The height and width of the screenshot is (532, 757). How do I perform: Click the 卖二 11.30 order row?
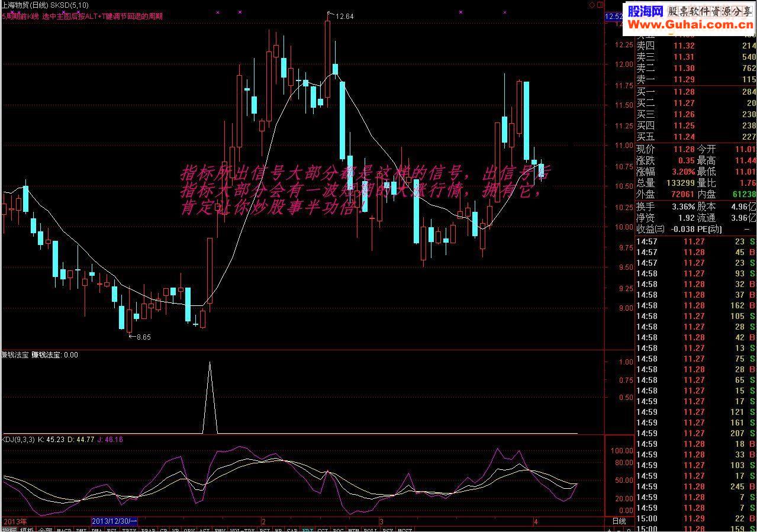point(696,68)
